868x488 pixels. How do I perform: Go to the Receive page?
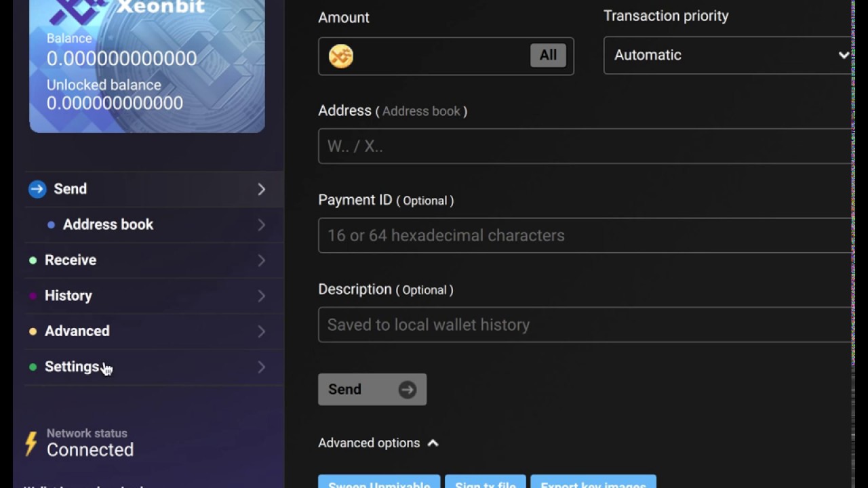pyautogui.click(x=154, y=260)
